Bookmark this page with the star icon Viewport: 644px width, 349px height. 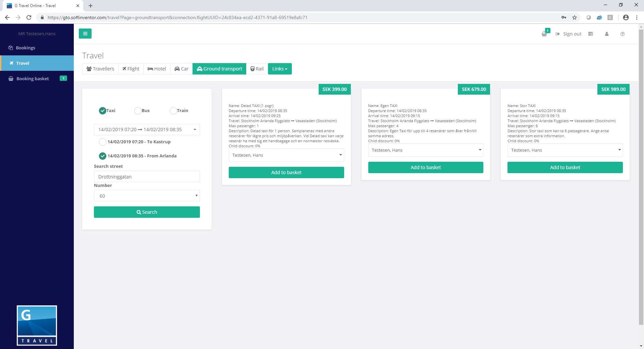[x=575, y=17]
